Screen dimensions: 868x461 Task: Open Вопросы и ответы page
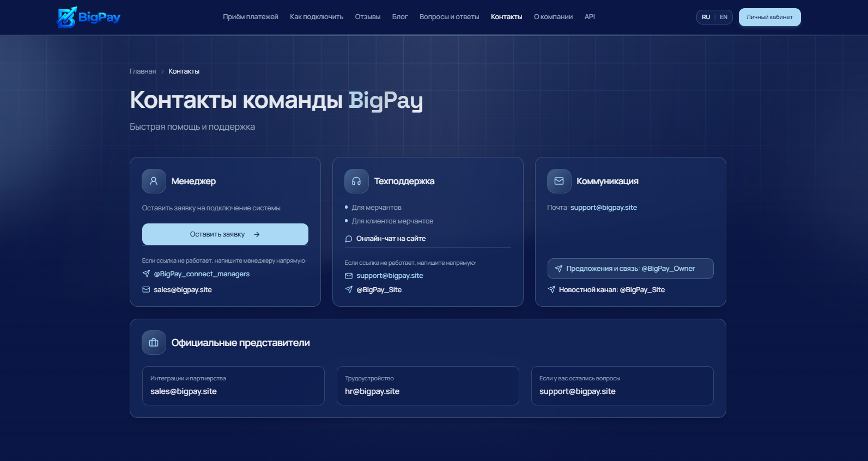coord(450,17)
